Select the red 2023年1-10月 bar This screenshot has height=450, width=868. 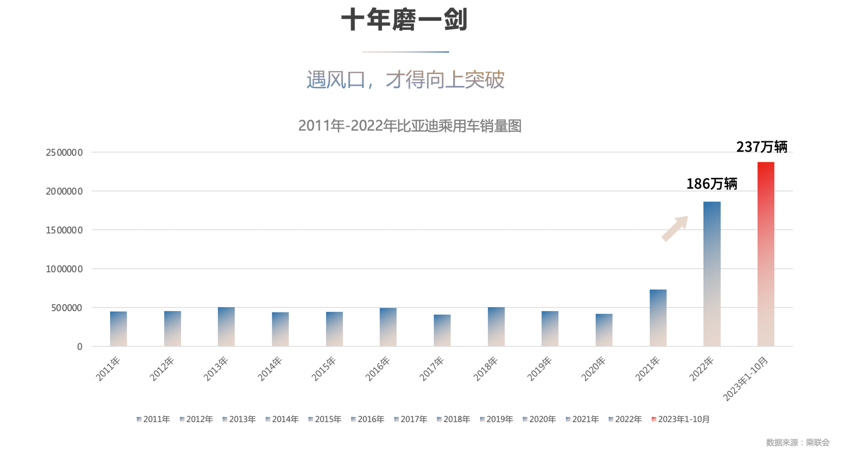(765, 254)
